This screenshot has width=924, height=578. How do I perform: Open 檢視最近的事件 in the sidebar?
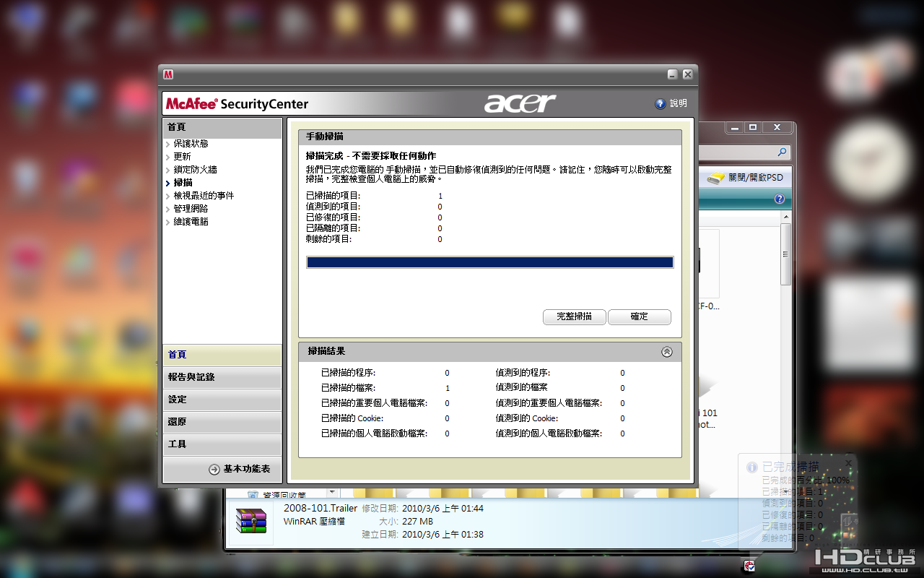204,196
